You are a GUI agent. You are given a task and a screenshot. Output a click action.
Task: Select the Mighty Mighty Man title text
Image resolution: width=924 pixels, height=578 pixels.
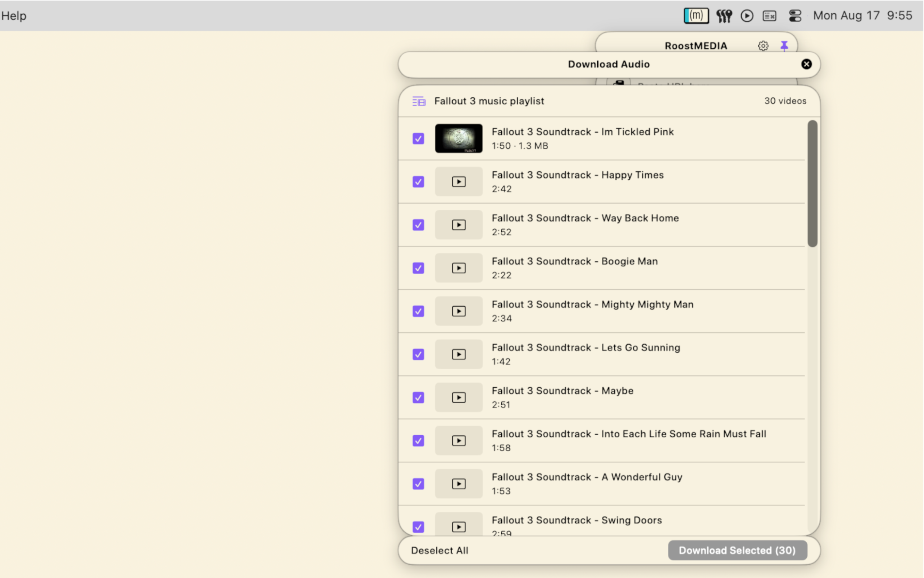[x=593, y=305]
